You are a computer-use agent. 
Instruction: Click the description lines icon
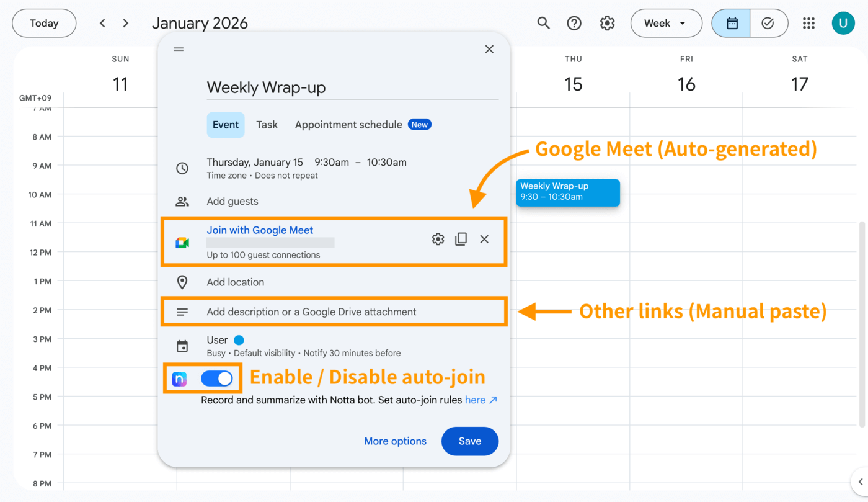(182, 312)
